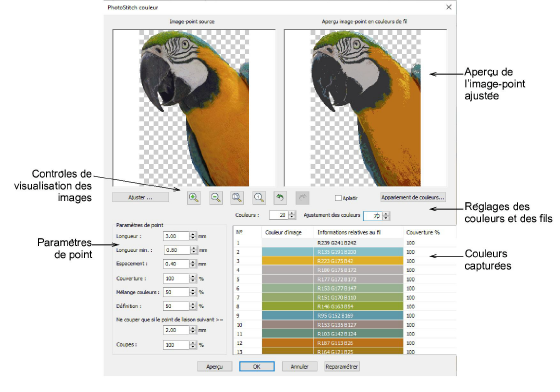Screen dimensions: 560x392
Task: Click the Couleurs spinner arrows
Action: (292, 215)
